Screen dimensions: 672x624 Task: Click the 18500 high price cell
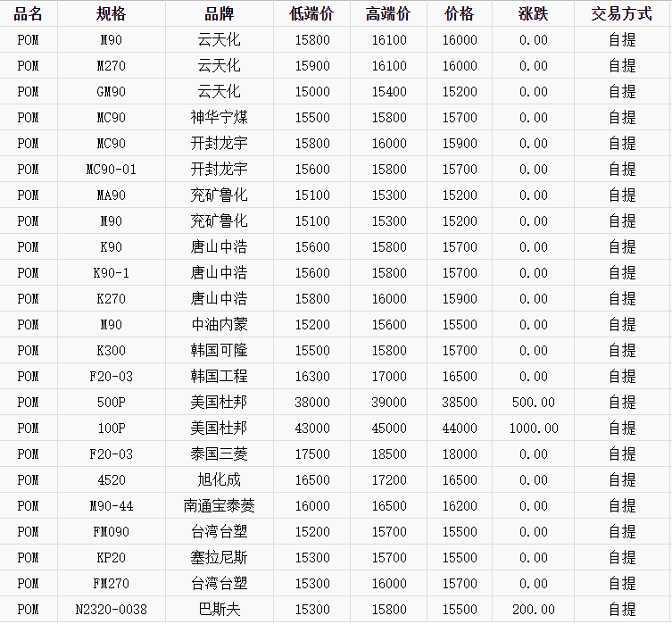[x=389, y=453]
